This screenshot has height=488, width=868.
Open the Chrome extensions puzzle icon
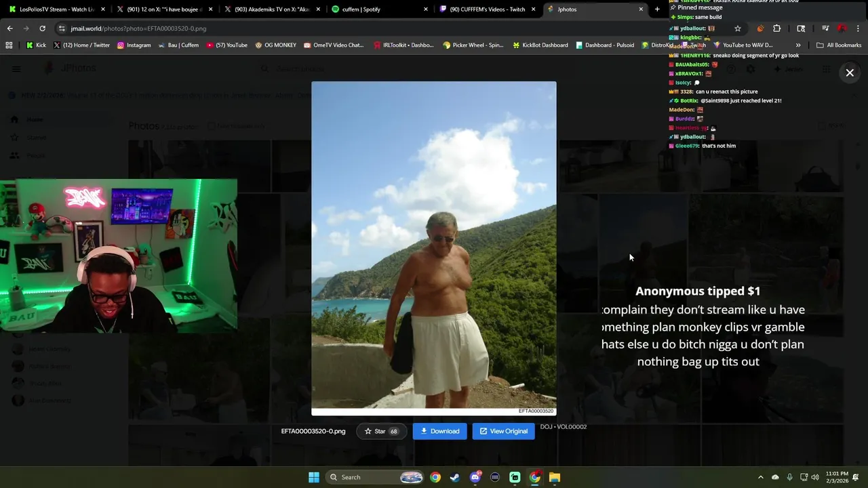[777, 28]
